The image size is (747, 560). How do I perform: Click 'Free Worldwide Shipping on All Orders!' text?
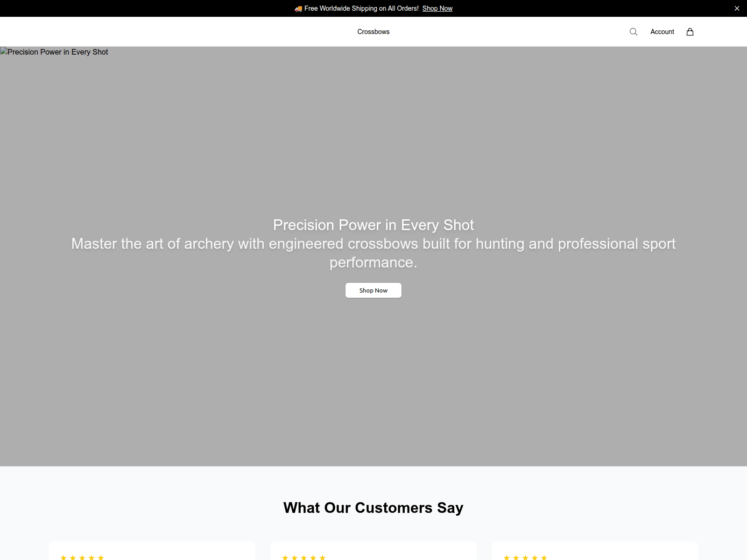[361, 8]
